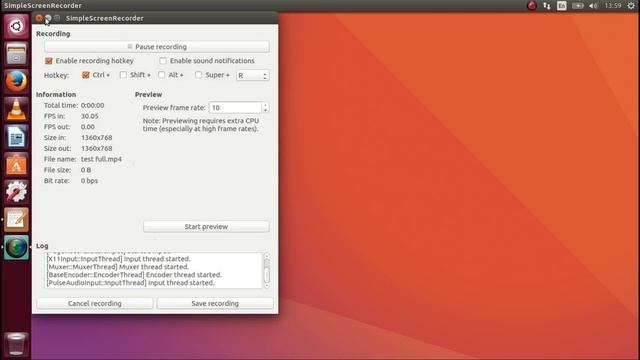Screen dimensions: 640x360
Task: Open the system power gear menu
Action: (x=631, y=6)
